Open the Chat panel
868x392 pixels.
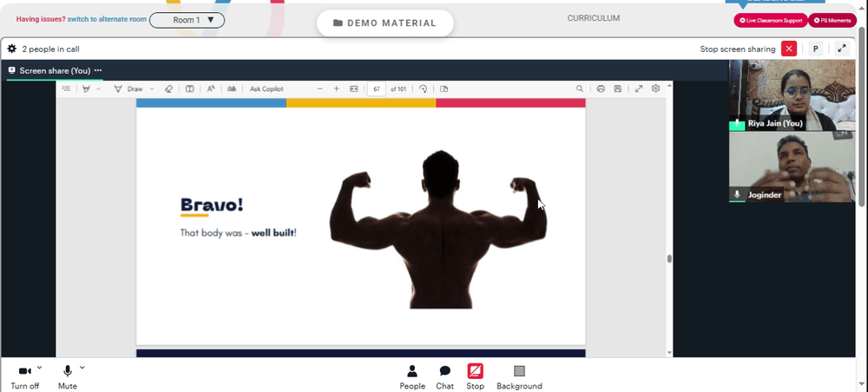coord(444,377)
